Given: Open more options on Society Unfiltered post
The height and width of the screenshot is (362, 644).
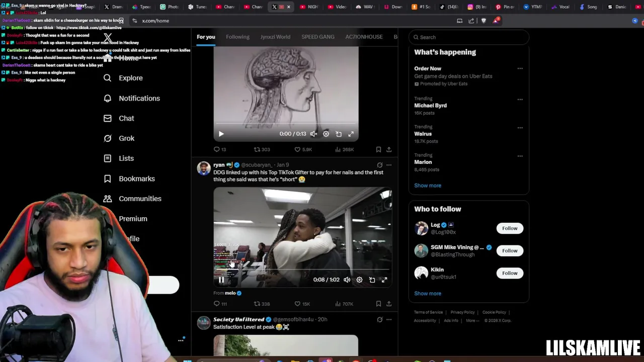Looking at the screenshot, I should 389,319.
